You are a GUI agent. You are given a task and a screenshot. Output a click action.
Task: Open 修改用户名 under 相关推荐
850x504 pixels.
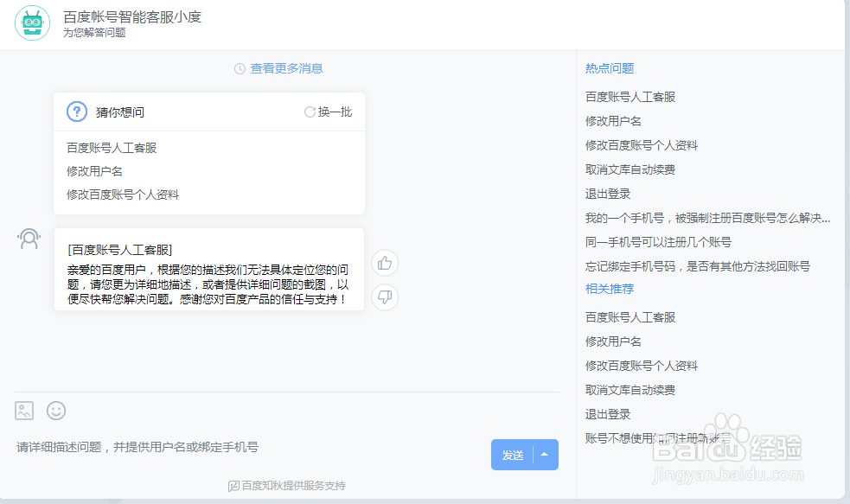click(x=613, y=341)
